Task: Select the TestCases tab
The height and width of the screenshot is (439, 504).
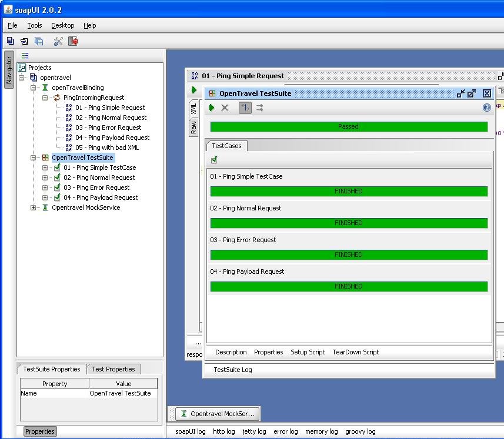Action: 226,146
